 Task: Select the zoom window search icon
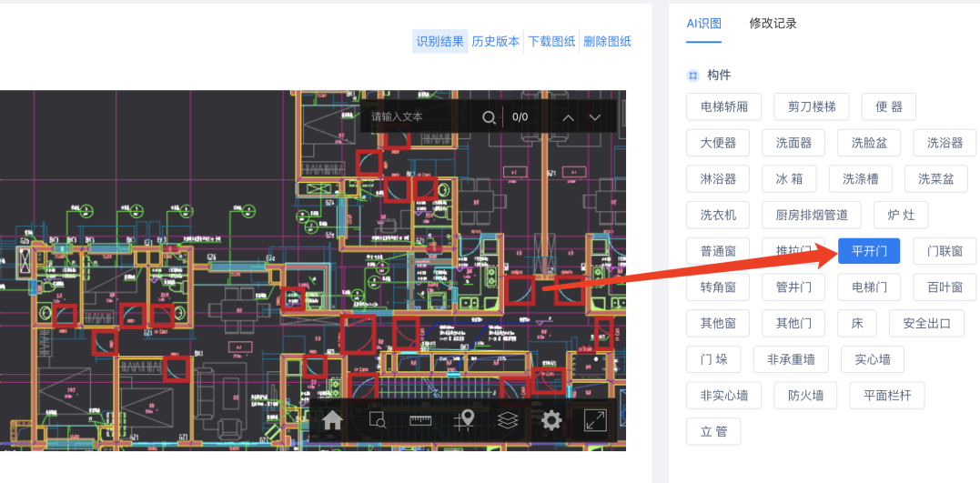377,420
